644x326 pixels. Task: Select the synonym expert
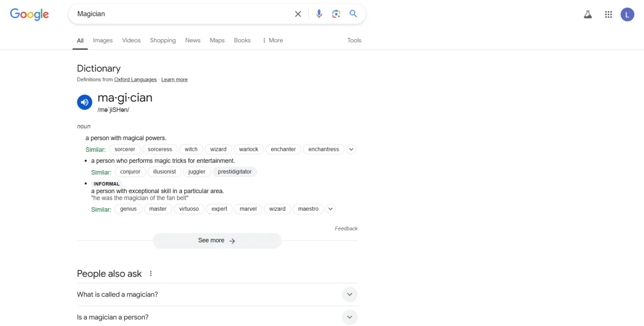pos(219,209)
